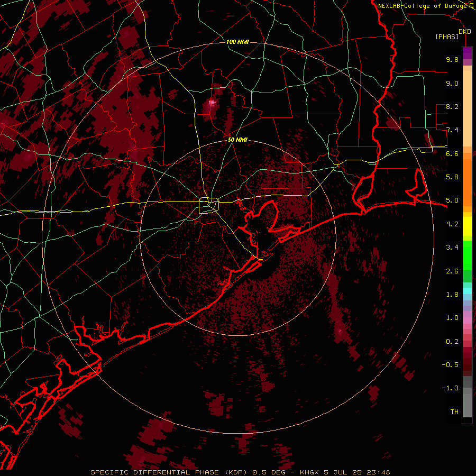Click the bright pink storm core on the map
This screenshot has height=476, width=476.
(212, 103)
